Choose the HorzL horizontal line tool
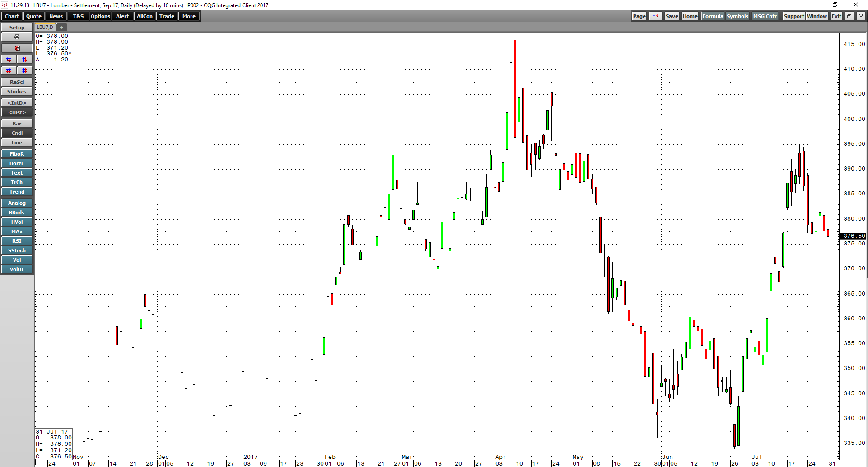 tap(17, 163)
